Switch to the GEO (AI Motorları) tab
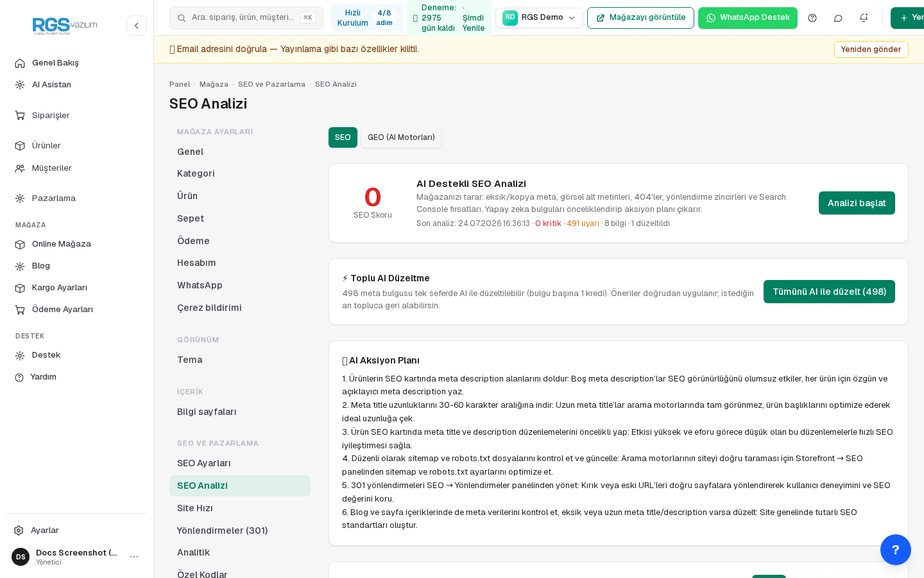This screenshot has height=578, width=924. (401, 137)
